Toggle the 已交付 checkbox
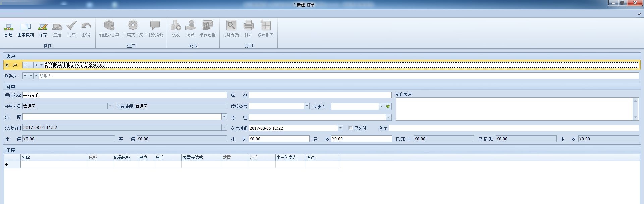This screenshot has width=644, height=204. point(351,128)
